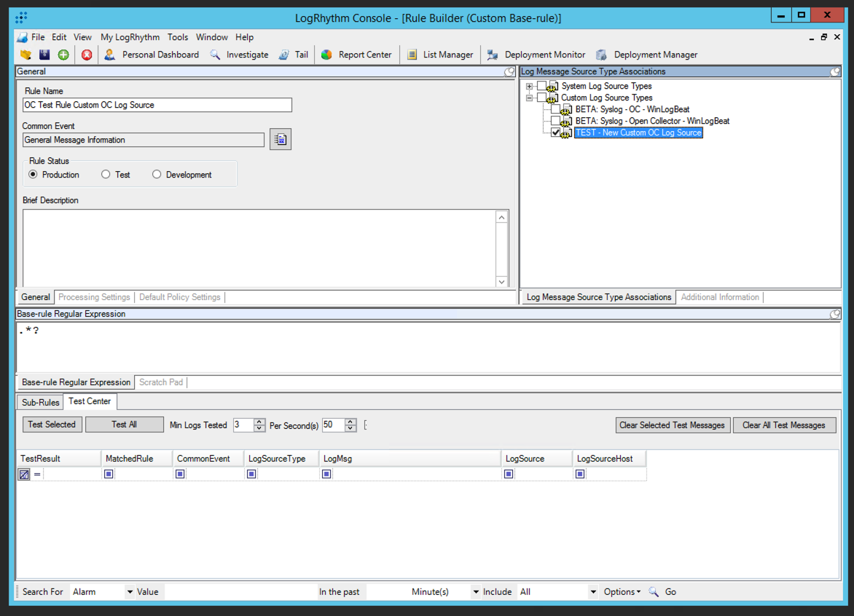
Task: Switch to the Sub-Rules tab
Action: pos(41,402)
